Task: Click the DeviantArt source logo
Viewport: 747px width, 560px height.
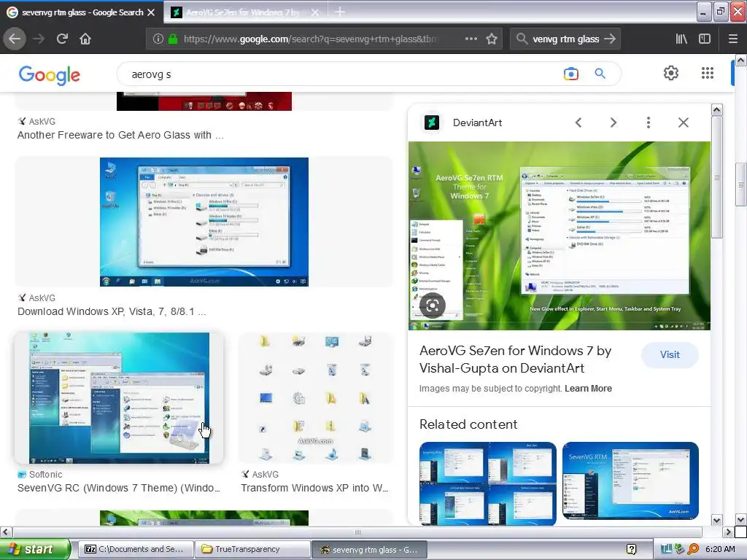Action: [432, 122]
